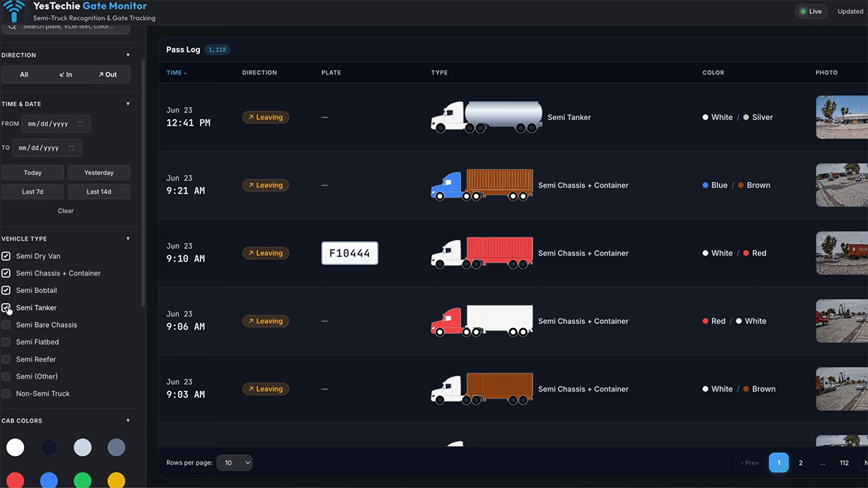
Task: Open the TO date calendar icon
Action: (x=71, y=148)
